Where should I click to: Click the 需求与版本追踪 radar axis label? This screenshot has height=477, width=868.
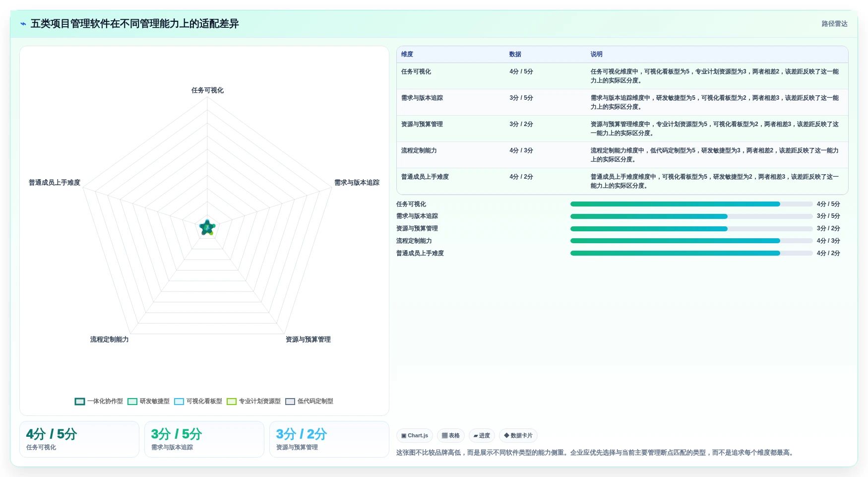coord(357,183)
